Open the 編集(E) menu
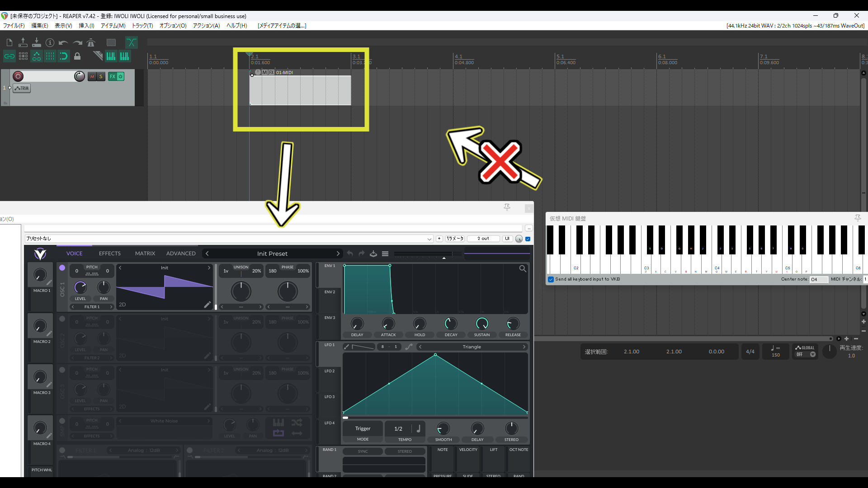The height and width of the screenshot is (488, 868). (40, 26)
